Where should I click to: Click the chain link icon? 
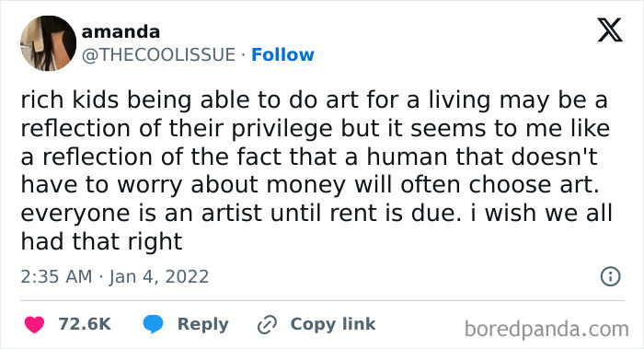[267, 325]
